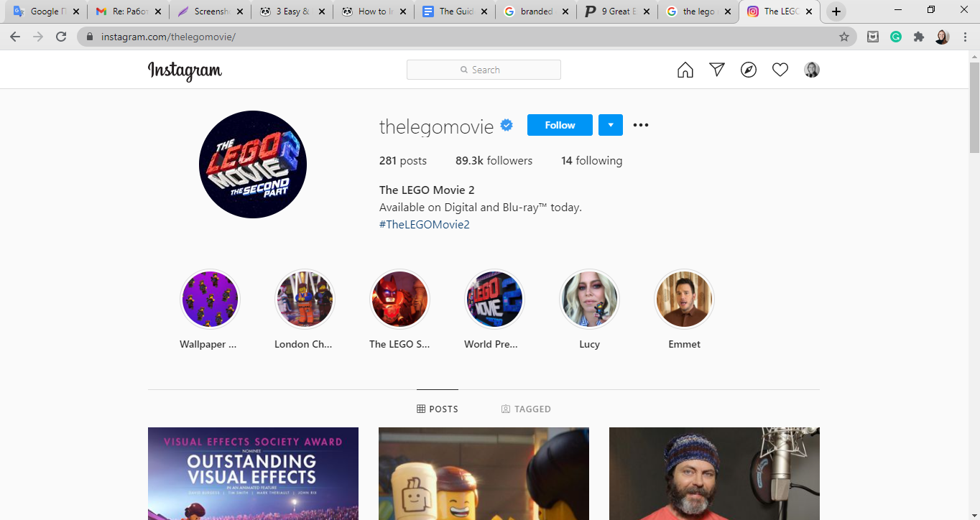Open Instagram home feed icon

[685, 70]
